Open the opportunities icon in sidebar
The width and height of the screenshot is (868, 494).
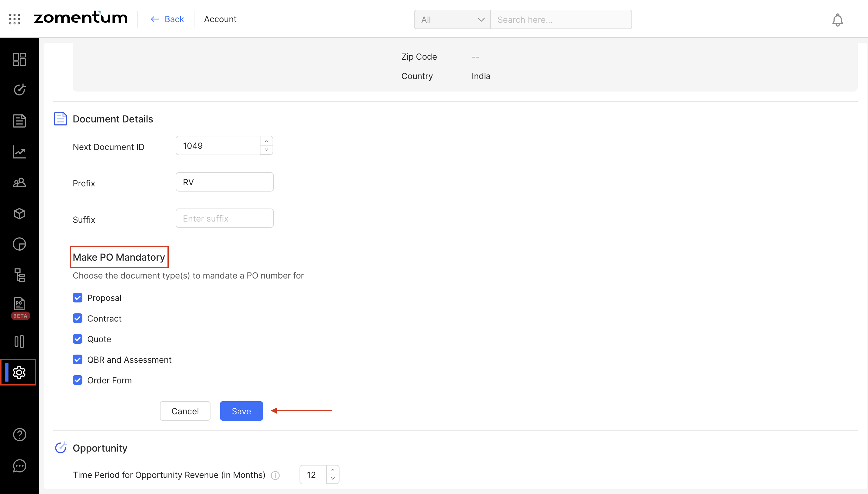pos(19,90)
